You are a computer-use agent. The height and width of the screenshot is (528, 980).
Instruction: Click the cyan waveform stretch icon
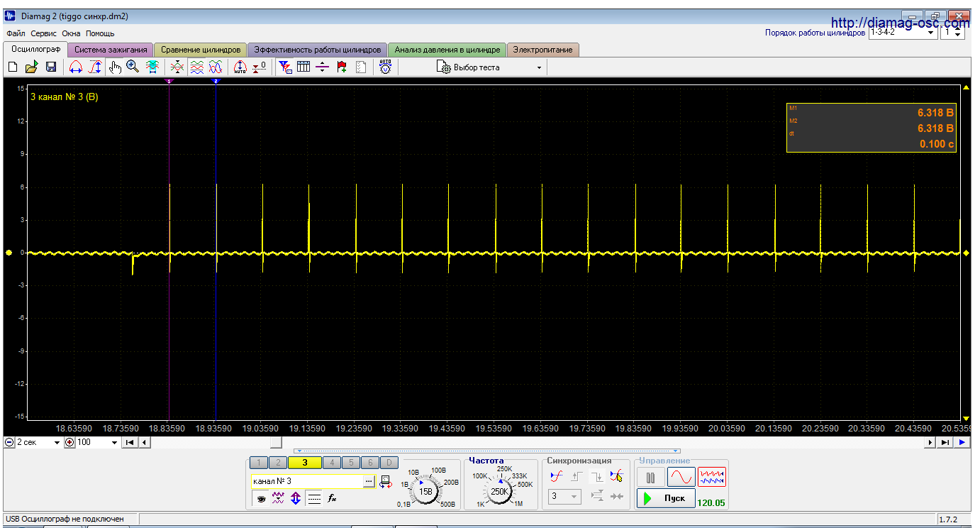[x=152, y=67]
